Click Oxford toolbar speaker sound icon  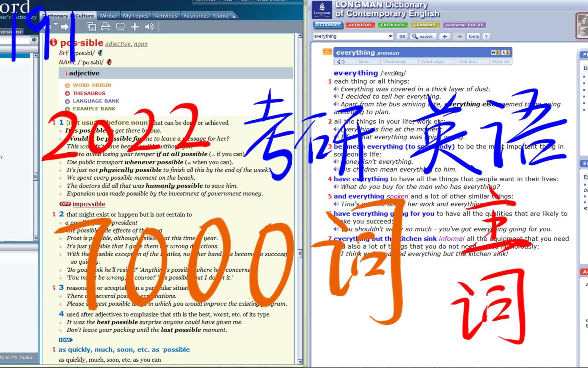(149, 27)
